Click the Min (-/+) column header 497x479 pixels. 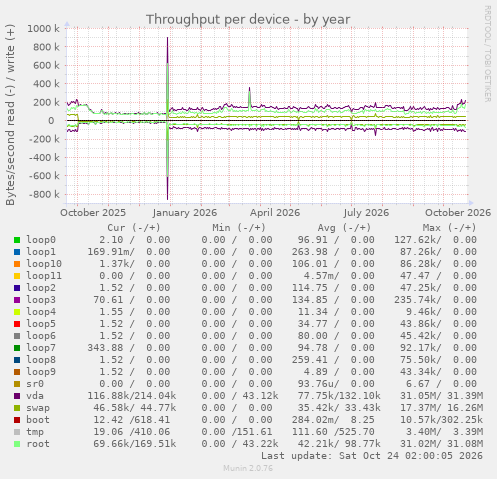(239, 228)
